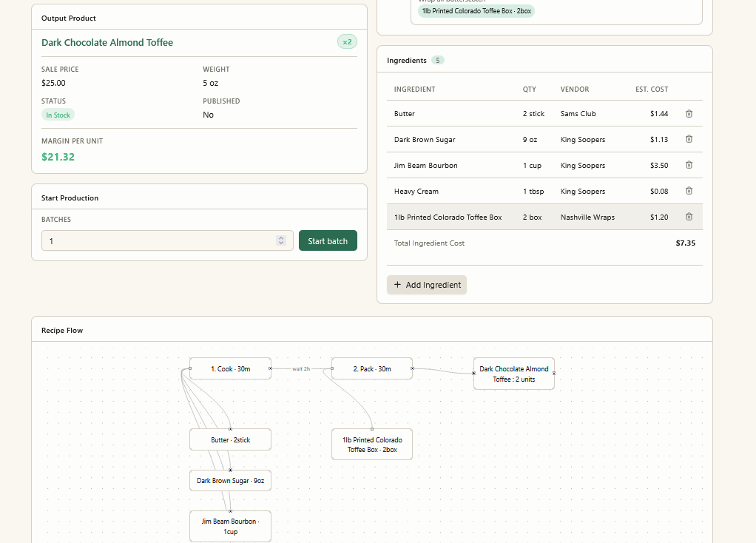This screenshot has height=543, width=756.
Task: Click the Start Production section heading
Action: pyautogui.click(x=70, y=198)
